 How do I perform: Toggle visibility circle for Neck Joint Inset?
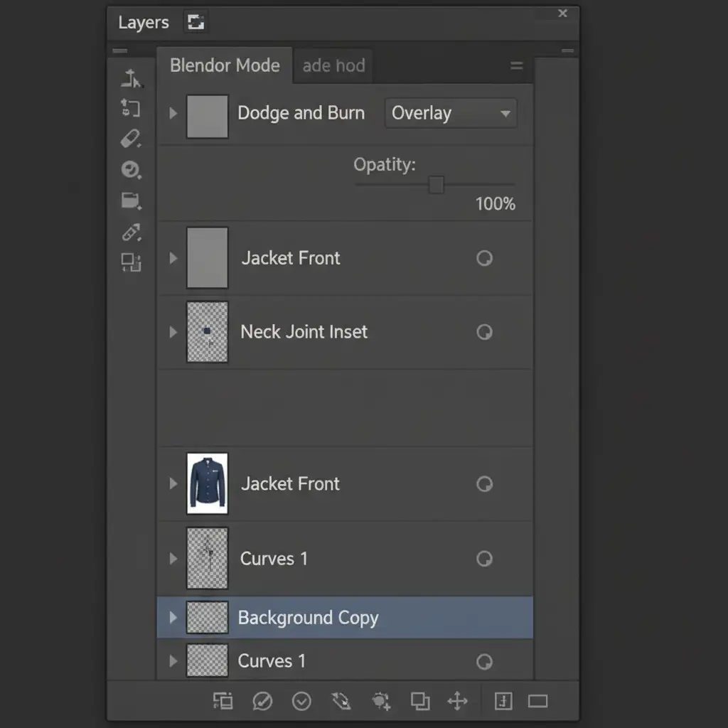484,332
